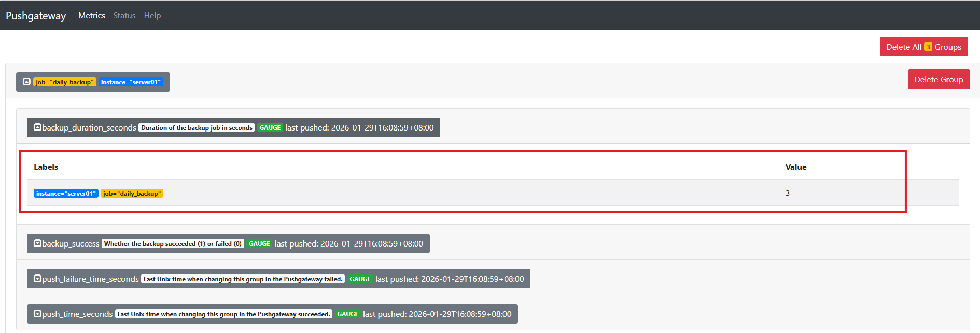Click the GAUGE badge on backup_success
Screen dimensions: 980x333
(x=259, y=244)
